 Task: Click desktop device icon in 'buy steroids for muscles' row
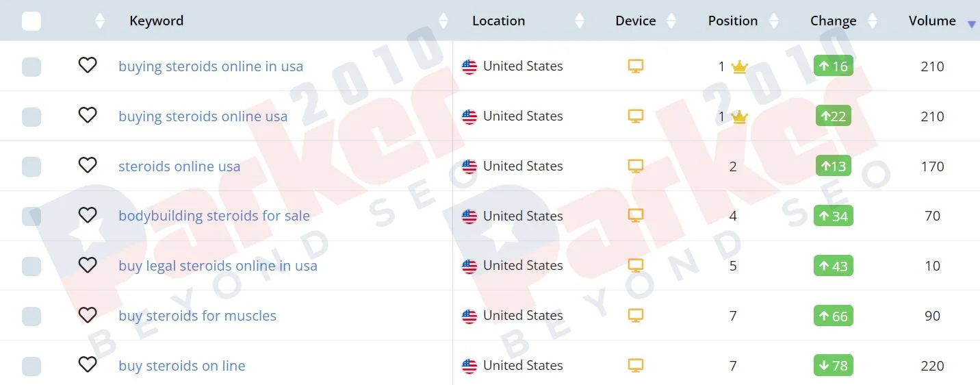tap(636, 316)
